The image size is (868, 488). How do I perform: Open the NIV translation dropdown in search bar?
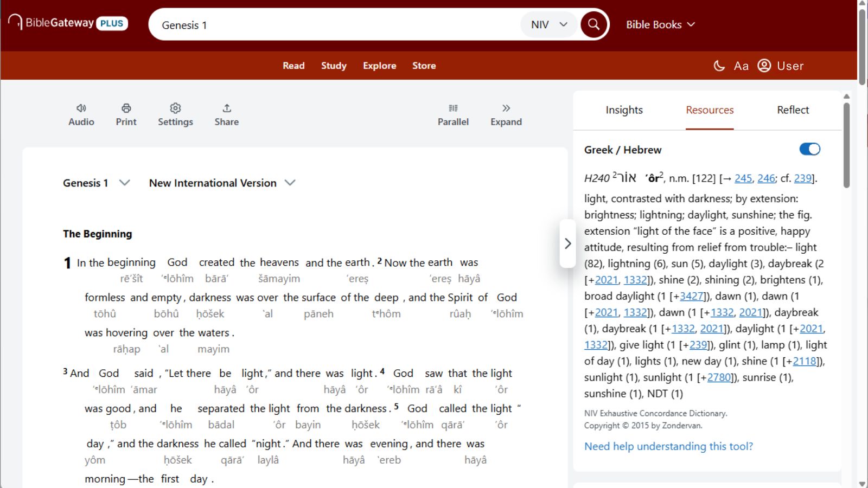(548, 24)
